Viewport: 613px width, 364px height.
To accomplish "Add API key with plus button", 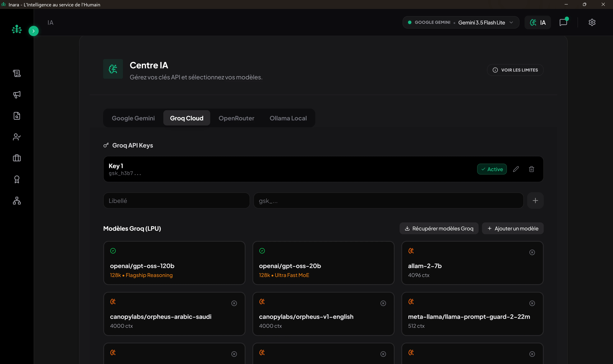I will click(x=535, y=201).
